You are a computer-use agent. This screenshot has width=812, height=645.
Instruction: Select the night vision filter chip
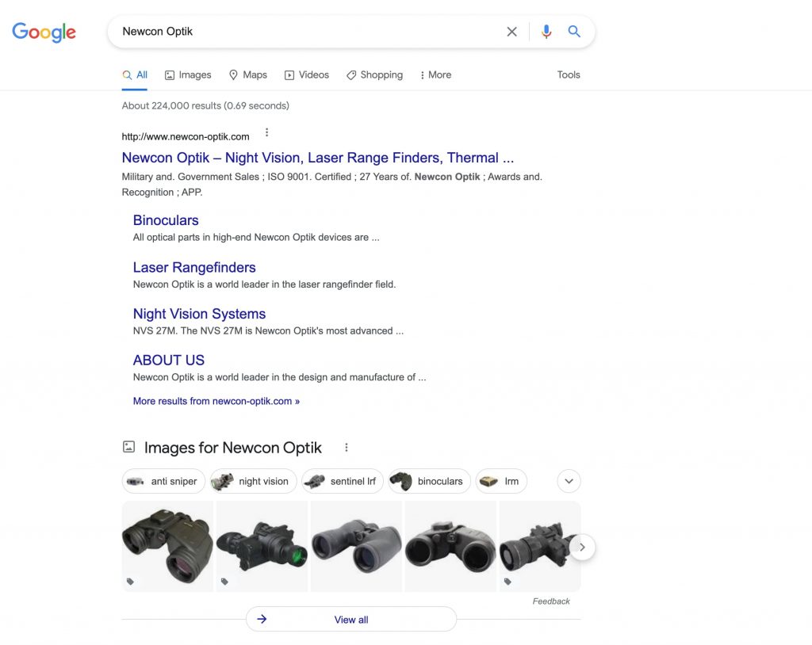click(253, 482)
